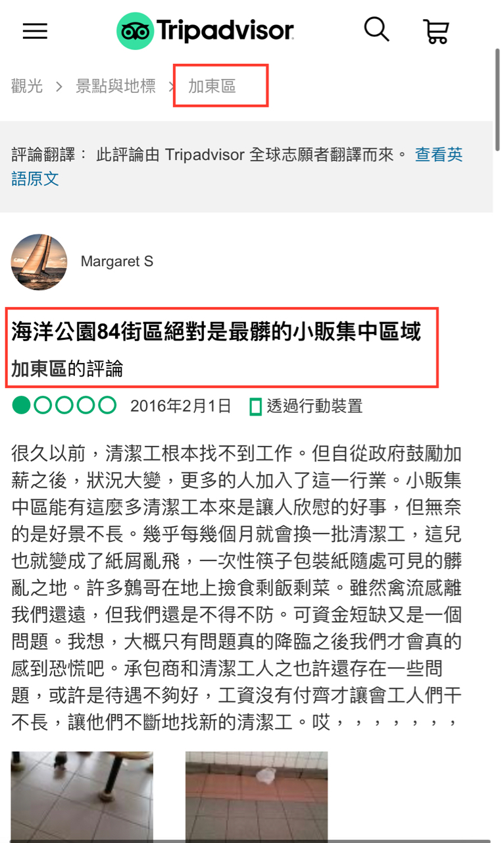The height and width of the screenshot is (843, 504).
Task: Open Margaret S's profile name
Action: pyautogui.click(x=117, y=261)
